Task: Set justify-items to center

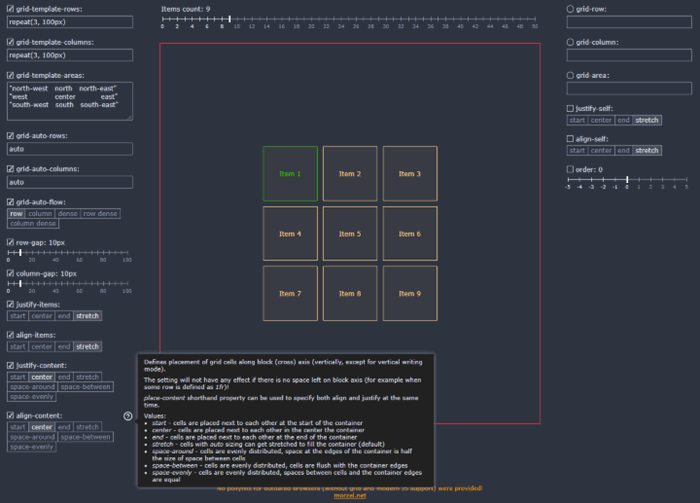Action: 42,316
